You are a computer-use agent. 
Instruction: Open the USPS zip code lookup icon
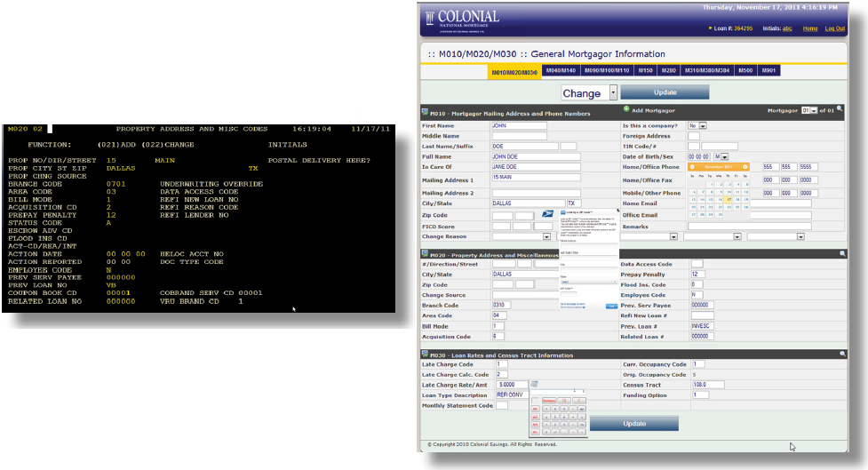547,214
